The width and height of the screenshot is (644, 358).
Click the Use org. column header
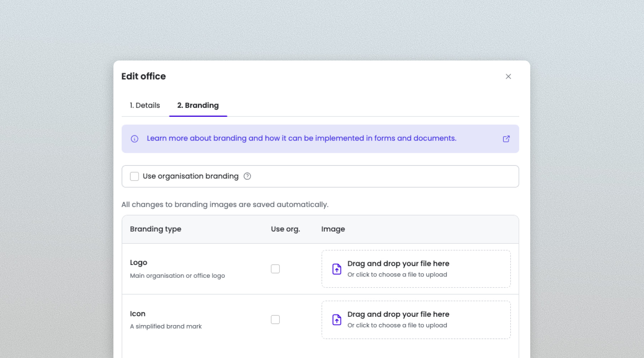285,229
